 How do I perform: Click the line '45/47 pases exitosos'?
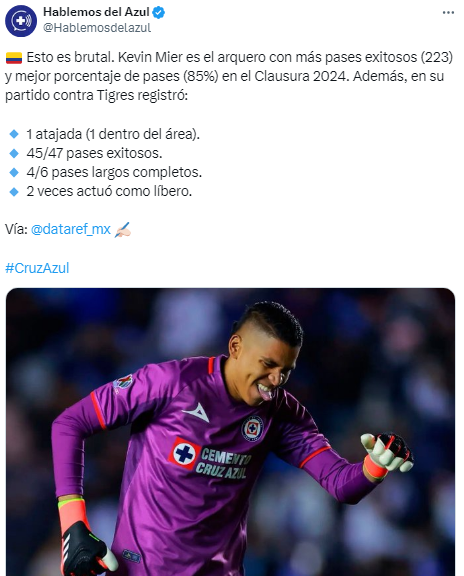(x=94, y=153)
